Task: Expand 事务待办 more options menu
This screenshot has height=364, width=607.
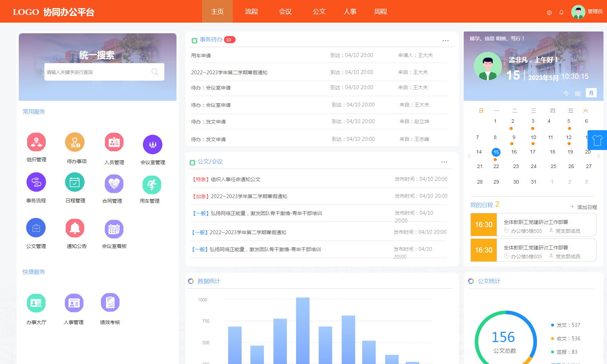Action: pyautogui.click(x=446, y=41)
